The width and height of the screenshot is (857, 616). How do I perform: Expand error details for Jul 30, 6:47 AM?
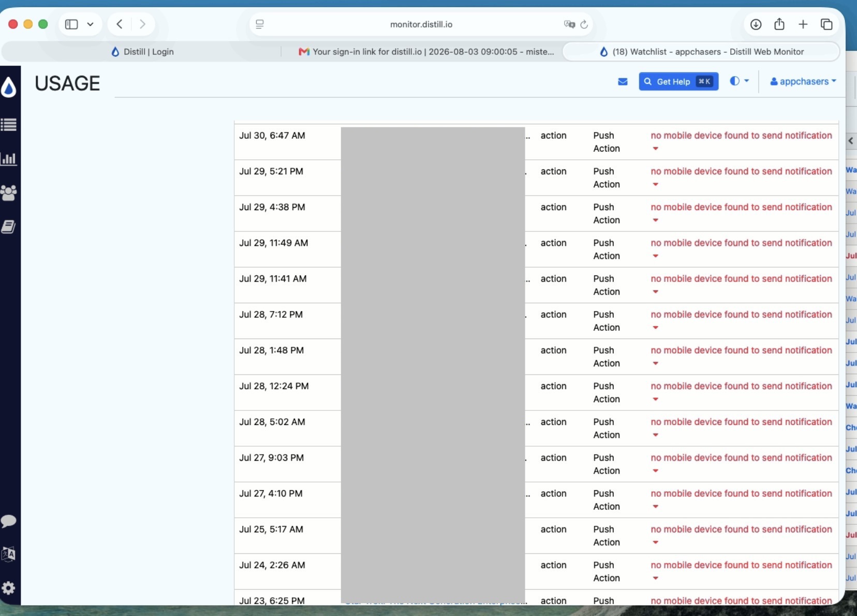point(656,149)
